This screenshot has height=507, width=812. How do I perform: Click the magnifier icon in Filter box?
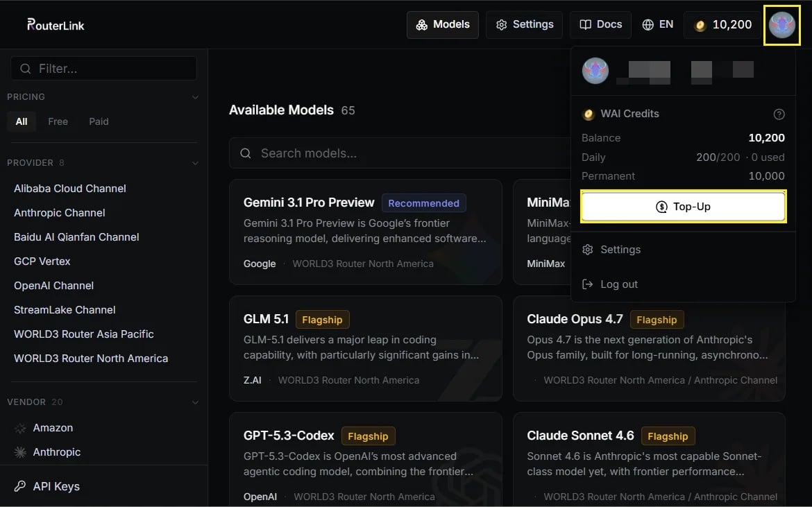pyautogui.click(x=25, y=68)
